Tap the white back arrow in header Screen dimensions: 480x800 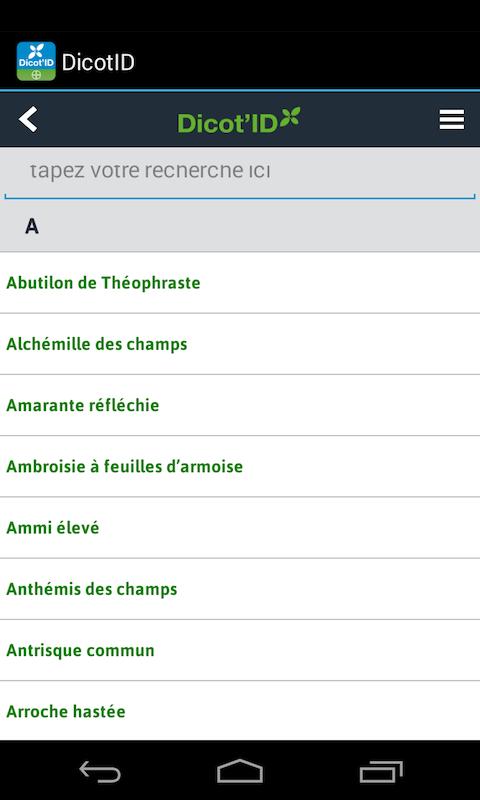pyautogui.click(x=28, y=119)
